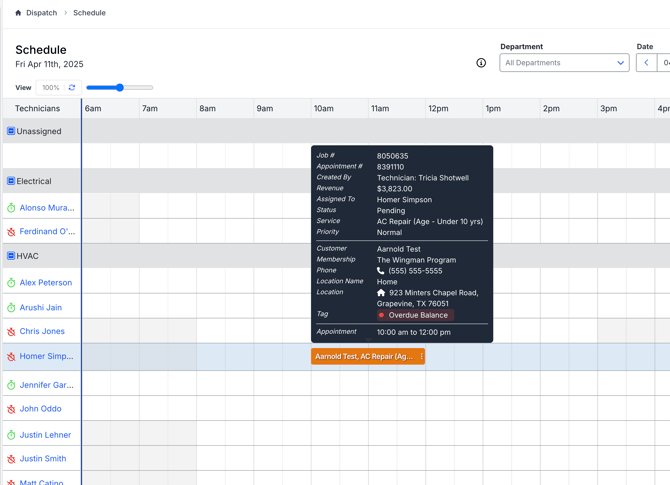Click the location home icon in tooltip

coord(381,293)
